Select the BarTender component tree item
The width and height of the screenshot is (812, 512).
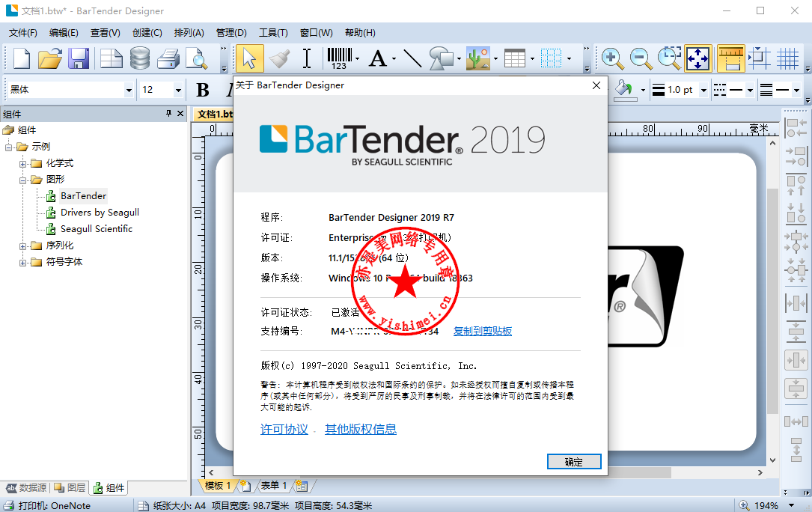click(x=83, y=196)
